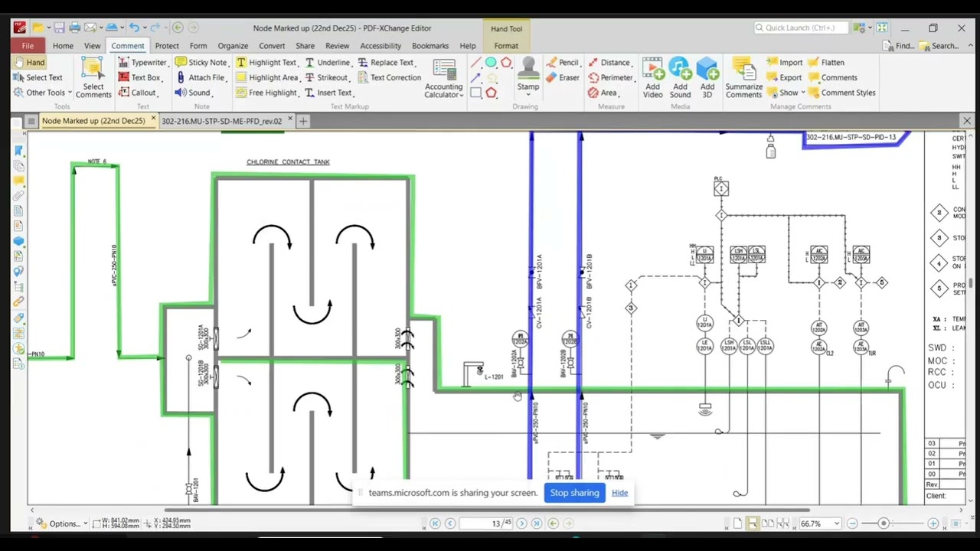Image resolution: width=980 pixels, height=551 pixels.
Task: Click the Search button
Action: click(x=939, y=46)
